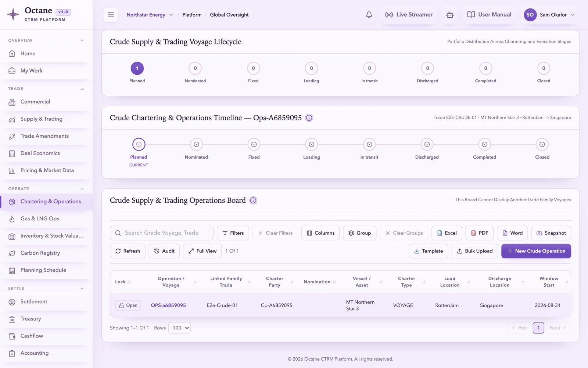Sort by Linked Family Trade column

249,282
